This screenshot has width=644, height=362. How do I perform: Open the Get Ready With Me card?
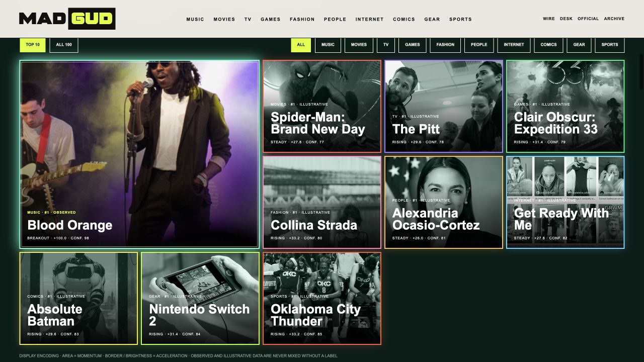pos(566,202)
